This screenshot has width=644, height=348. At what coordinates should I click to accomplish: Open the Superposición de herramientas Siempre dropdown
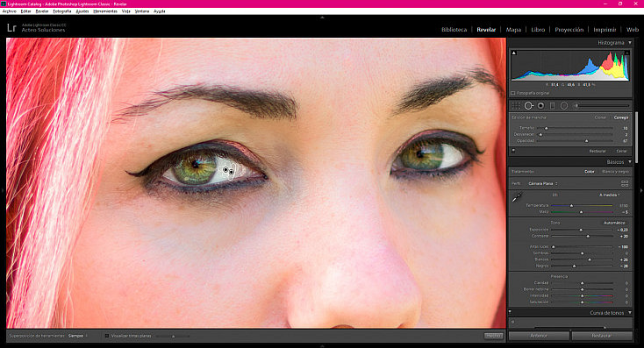(77, 336)
